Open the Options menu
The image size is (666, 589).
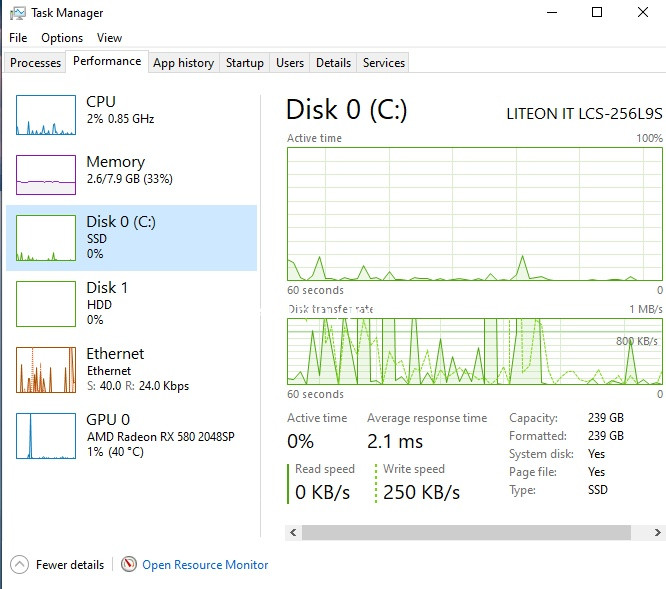62,38
